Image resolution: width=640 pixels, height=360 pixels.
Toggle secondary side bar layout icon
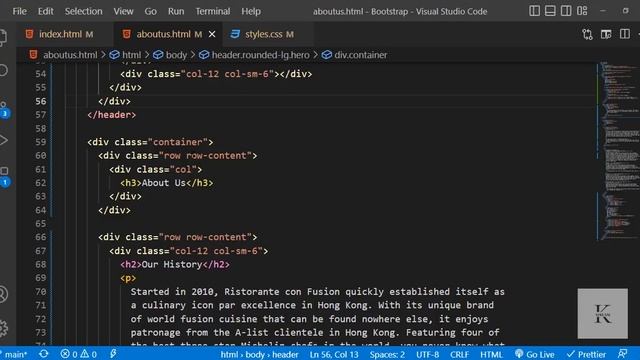pos(566,11)
